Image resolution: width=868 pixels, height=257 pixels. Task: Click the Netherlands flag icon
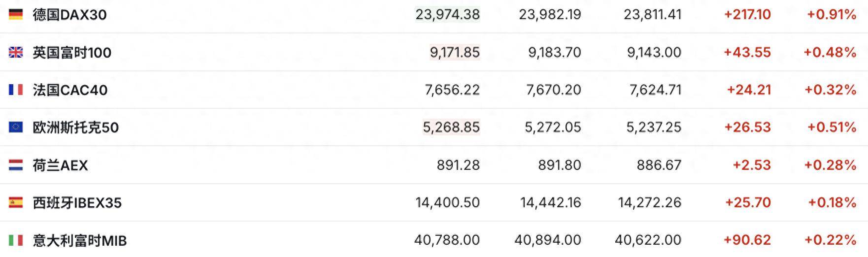(16, 165)
